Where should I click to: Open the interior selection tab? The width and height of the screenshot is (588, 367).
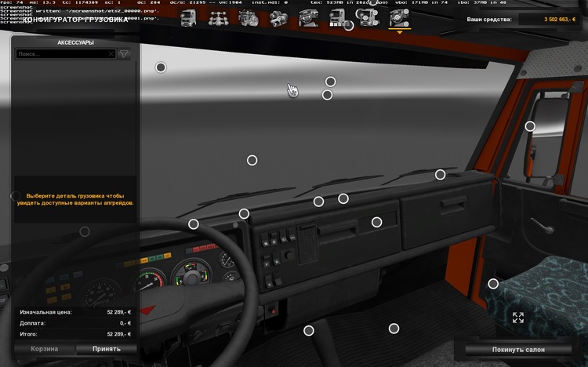308,18
